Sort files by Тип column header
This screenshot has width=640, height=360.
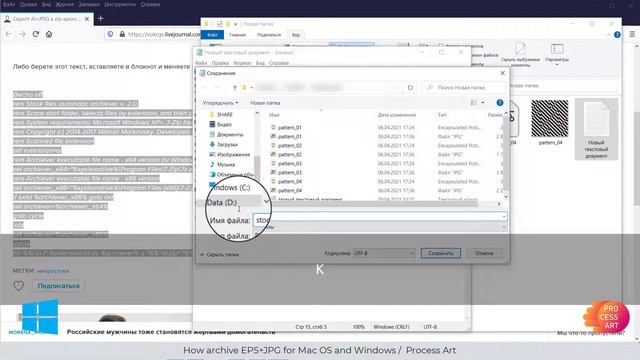pos(442,115)
